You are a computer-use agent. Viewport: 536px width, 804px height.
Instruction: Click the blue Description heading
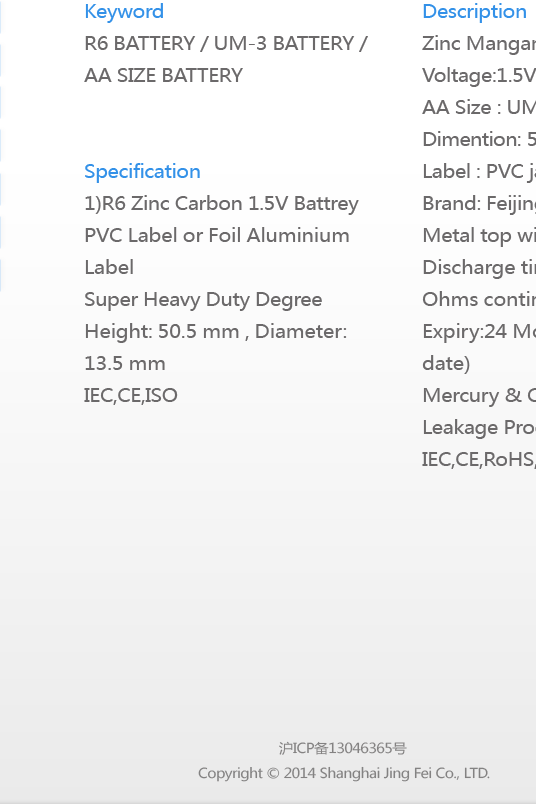tap(474, 12)
